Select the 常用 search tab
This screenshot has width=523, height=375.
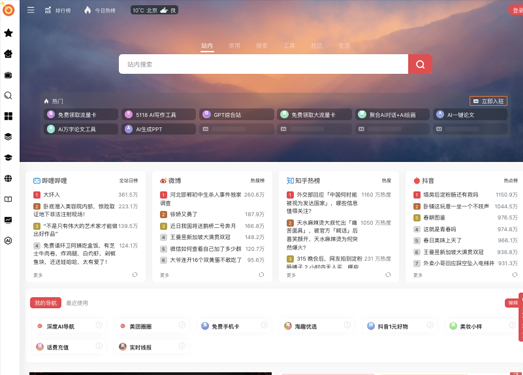point(234,46)
